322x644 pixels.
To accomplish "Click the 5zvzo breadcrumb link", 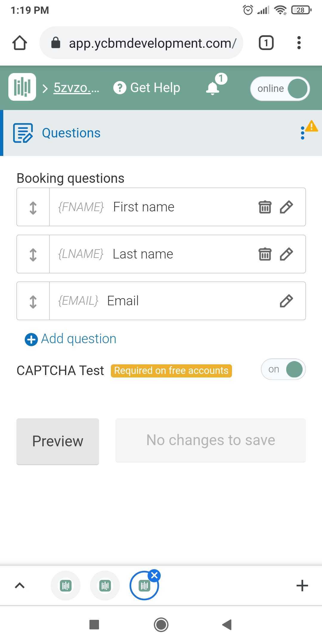I will 76,88.
